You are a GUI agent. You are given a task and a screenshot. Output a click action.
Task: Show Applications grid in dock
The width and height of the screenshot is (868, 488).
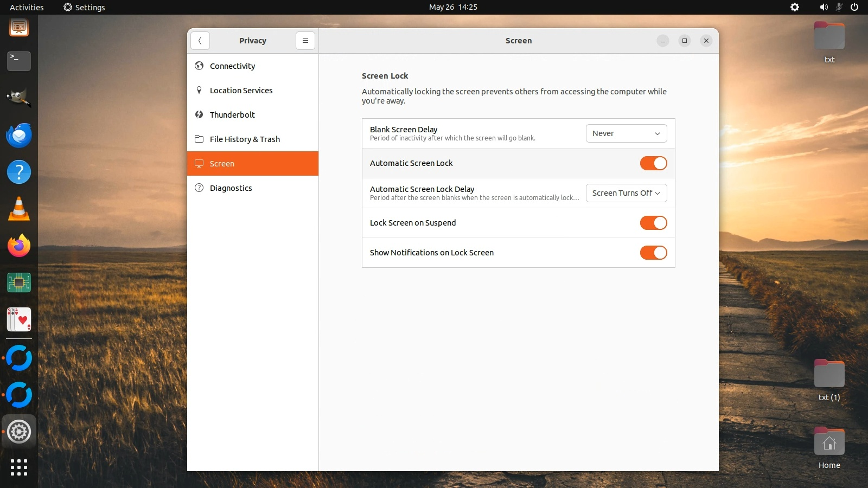coord(19,467)
